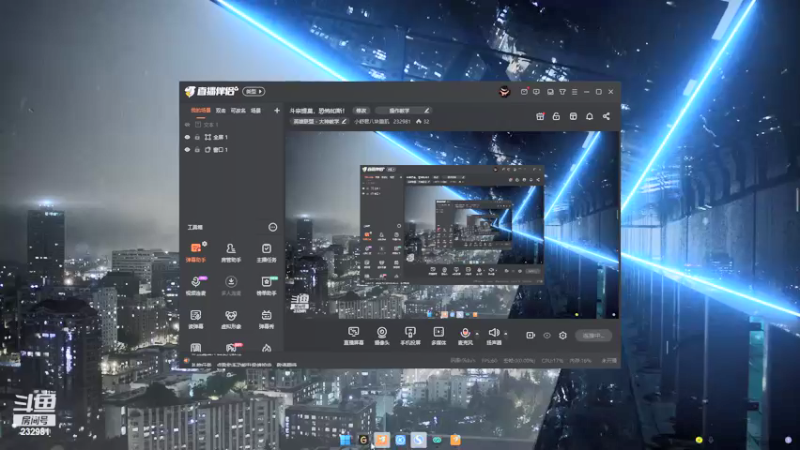Select the active orange scene tab
Image resolution: width=800 pixels, height=450 pixels.
(201, 110)
